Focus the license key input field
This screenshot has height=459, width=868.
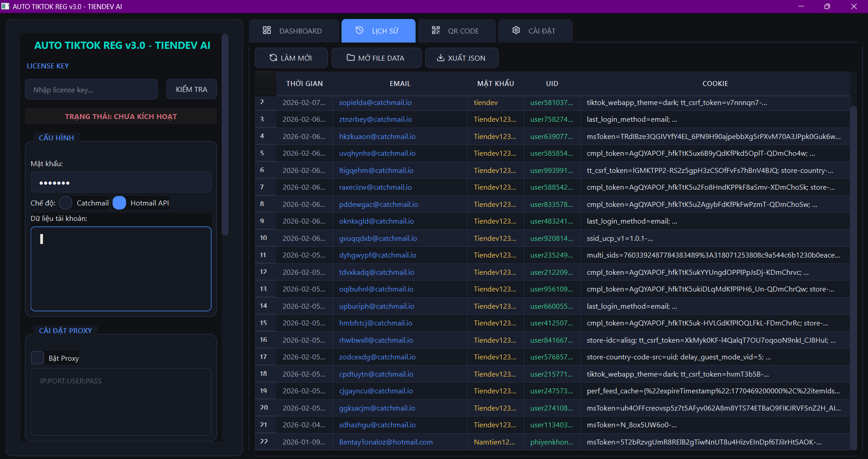pos(91,90)
